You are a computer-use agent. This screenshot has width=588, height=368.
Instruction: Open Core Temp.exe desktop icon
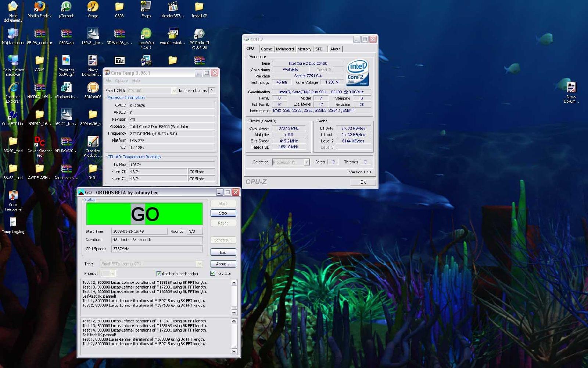[13, 201]
